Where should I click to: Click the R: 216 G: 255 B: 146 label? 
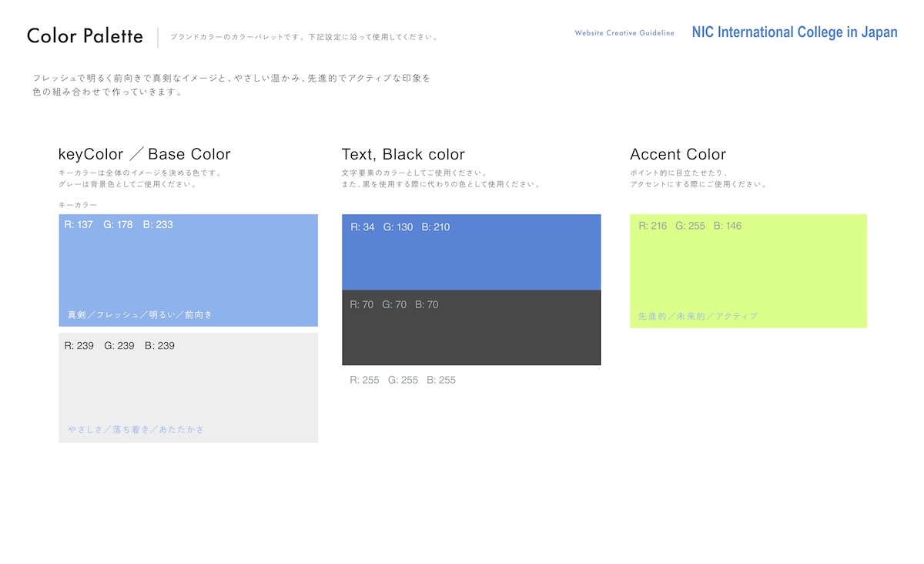pos(690,226)
